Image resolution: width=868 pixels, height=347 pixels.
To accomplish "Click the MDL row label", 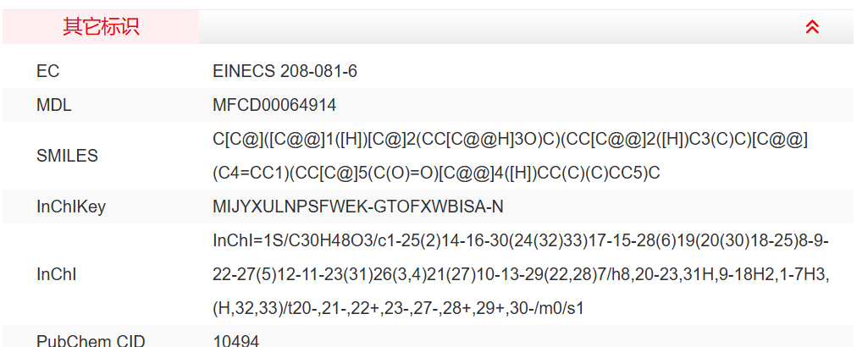I will click(x=54, y=106).
